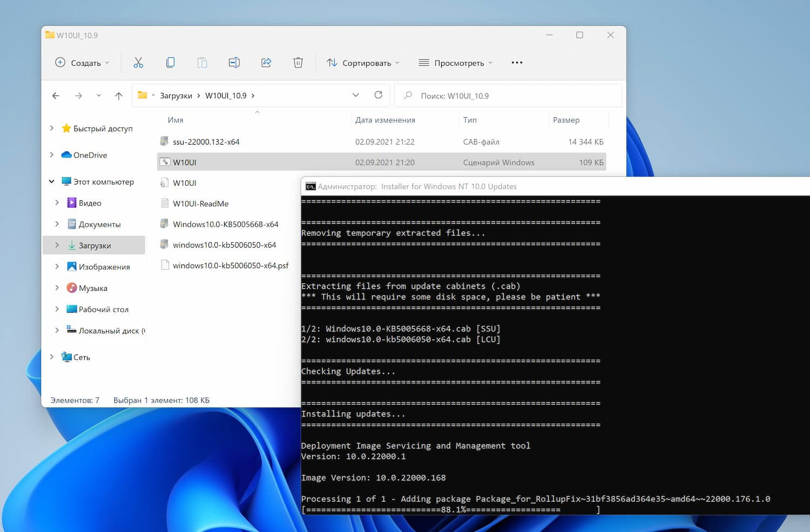Expand address bar history dropdown
Image resolution: width=810 pixels, height=532 pixels.
point(355,95)
